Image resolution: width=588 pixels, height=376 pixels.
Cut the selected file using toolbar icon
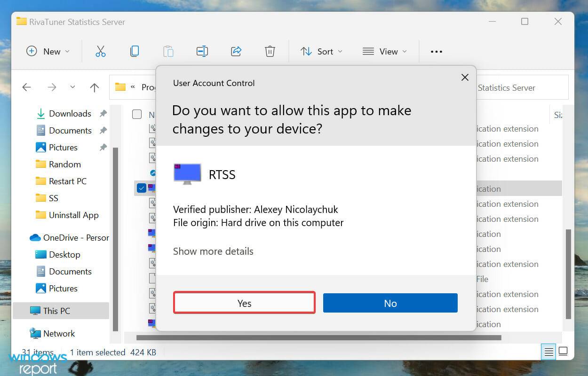pos(101,51)
